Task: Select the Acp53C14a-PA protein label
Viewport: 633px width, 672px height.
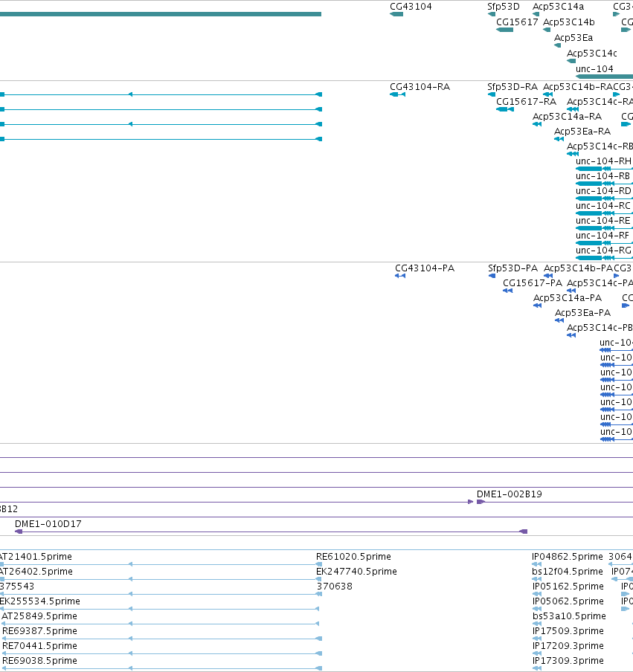Action: (x=568, y=297)
